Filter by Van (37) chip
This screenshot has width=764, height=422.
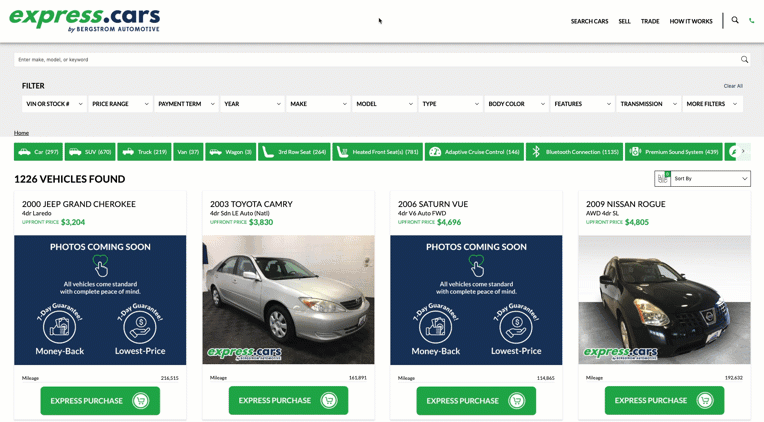[x=188, y=152]
